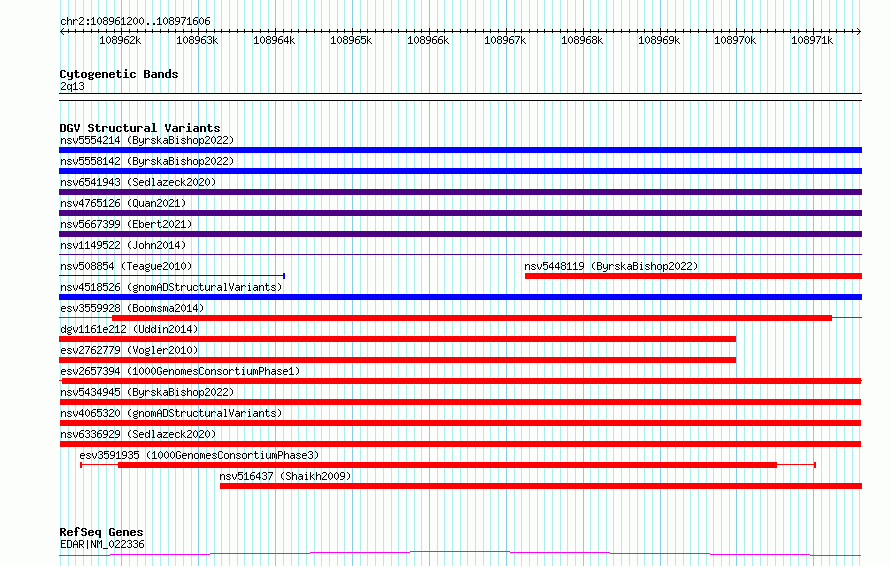Select the 2q13 band label
This screenshot has width=890, height=566.
coord(72,86)
